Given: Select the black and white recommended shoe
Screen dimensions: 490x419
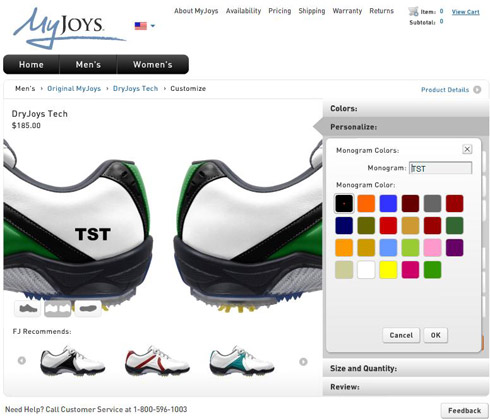Looking at the screenshot, I should point(73,361).
